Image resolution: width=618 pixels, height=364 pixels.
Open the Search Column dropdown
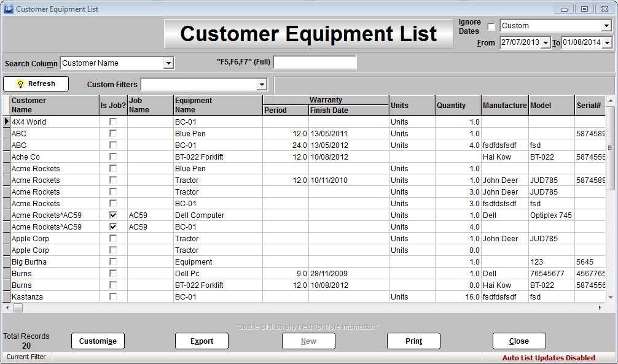pos(168,63)
